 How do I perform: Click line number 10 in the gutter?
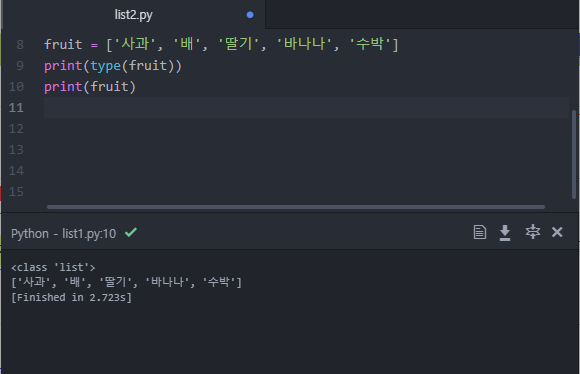pyautogui.click(x=16, y=87)
